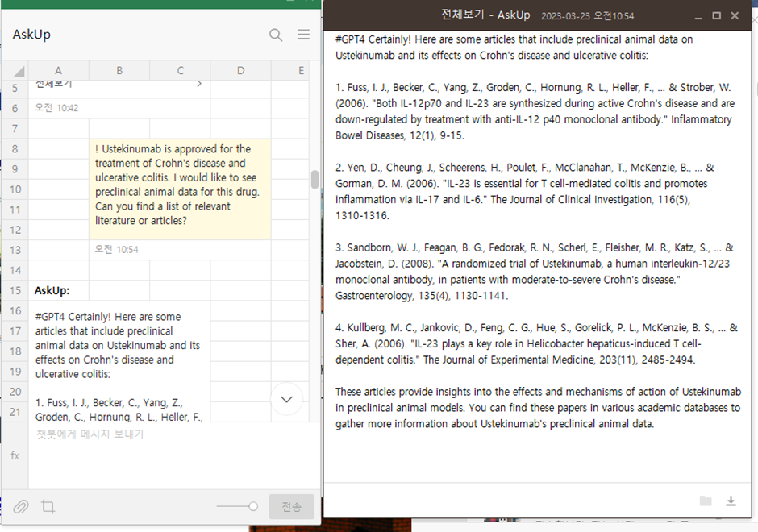The height and width of the screenshot is (532, 758).
Task: Open the hamburger menu in the AskUp chat
Action: pyautogui.click(x=303, y=35)
